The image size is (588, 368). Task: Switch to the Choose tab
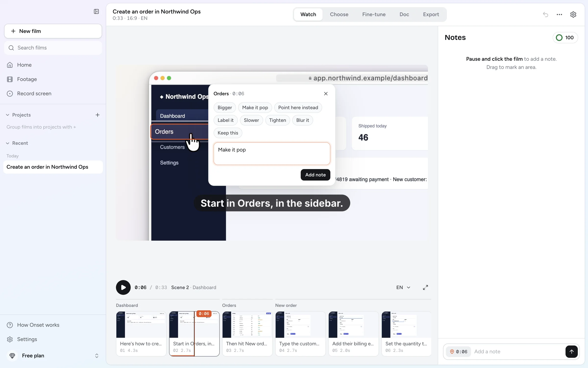339,14
